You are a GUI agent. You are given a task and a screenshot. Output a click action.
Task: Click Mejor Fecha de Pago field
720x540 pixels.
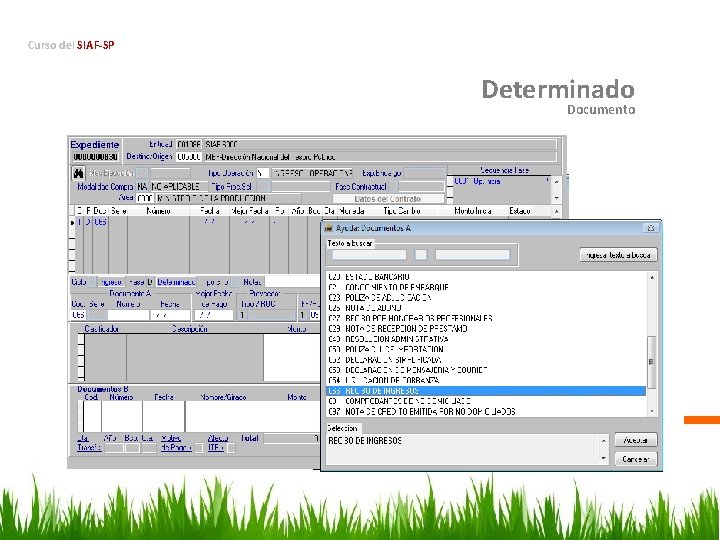[x=214, y=315]
